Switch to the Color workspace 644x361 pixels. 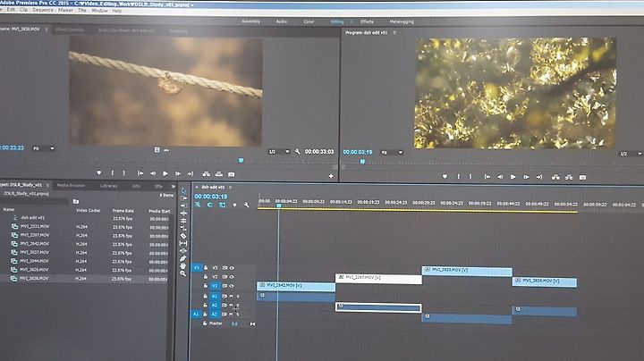pos(309,21)
